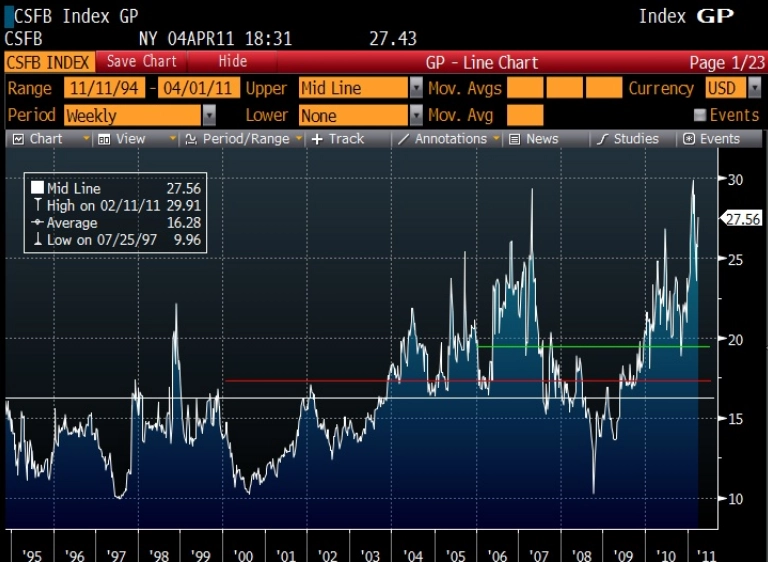This screenshot has width=768, height=562.
Task: Click the Hide button
Action: coord(232,62)
